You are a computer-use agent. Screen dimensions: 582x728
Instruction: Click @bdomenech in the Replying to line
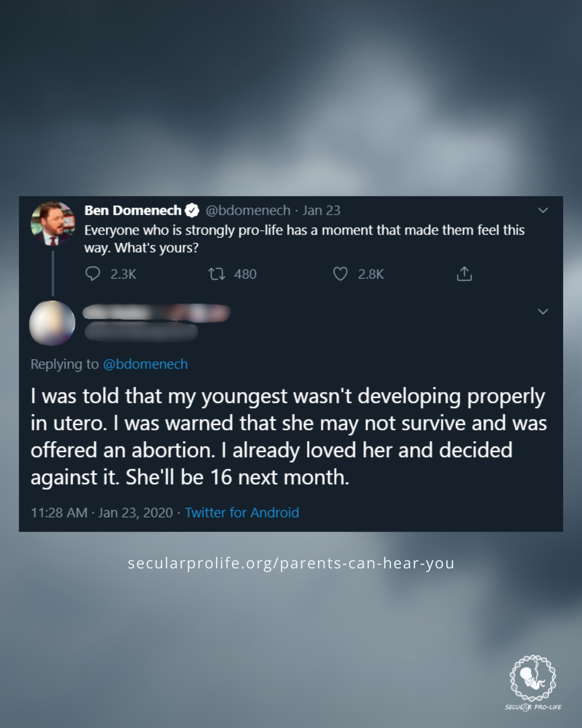(x=145, y=364)
